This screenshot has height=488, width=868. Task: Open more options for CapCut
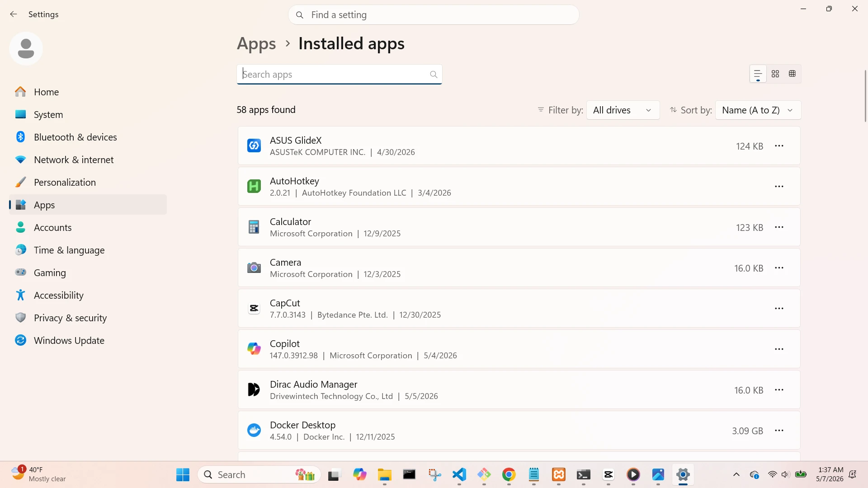(779, 309)
